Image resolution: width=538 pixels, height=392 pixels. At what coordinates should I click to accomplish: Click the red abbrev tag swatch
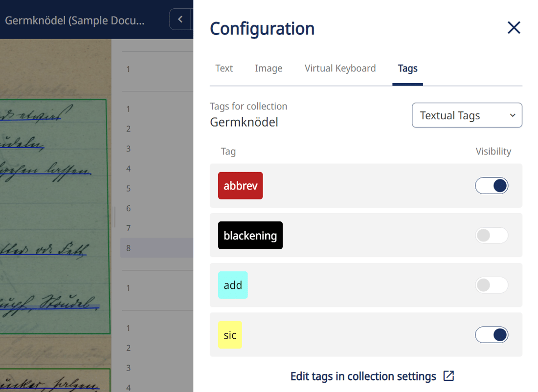[x=240, y=186]
